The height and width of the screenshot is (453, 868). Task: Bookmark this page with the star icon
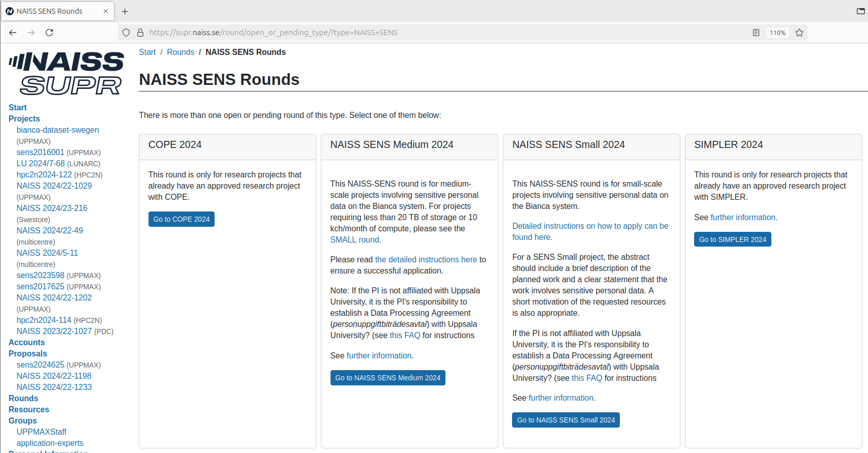tap(799, 33)
